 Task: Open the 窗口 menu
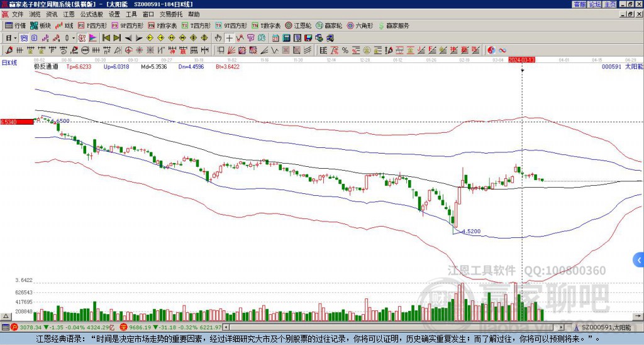point(148,14)
